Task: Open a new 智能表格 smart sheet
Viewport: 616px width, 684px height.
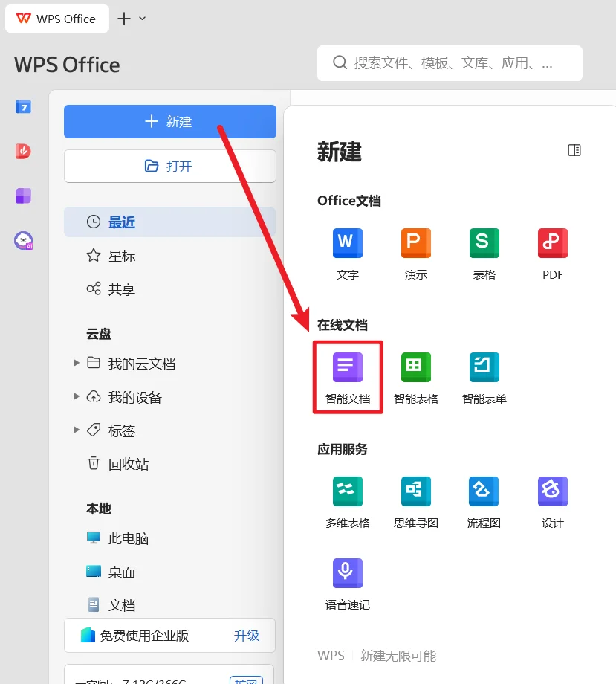Action: pos(416,378)
